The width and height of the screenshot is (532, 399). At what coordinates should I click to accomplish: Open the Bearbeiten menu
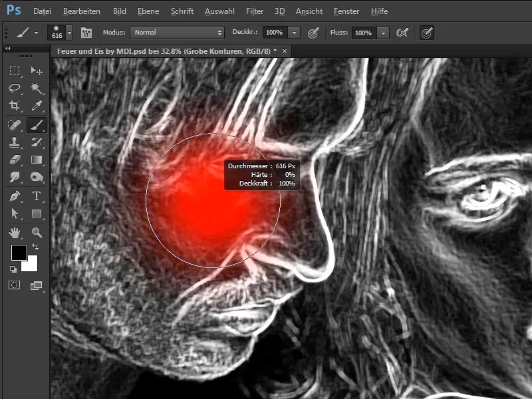(81, 11)
